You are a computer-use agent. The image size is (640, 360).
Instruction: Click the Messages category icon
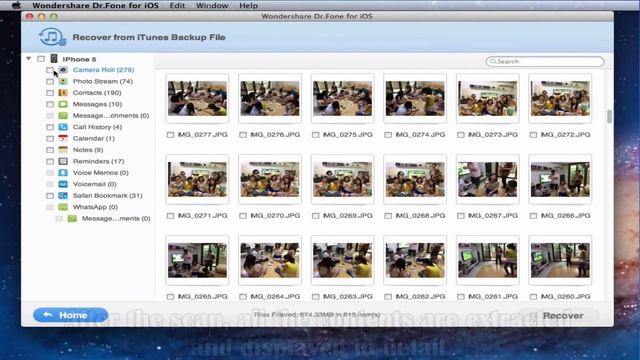click(x=63, y=104)
